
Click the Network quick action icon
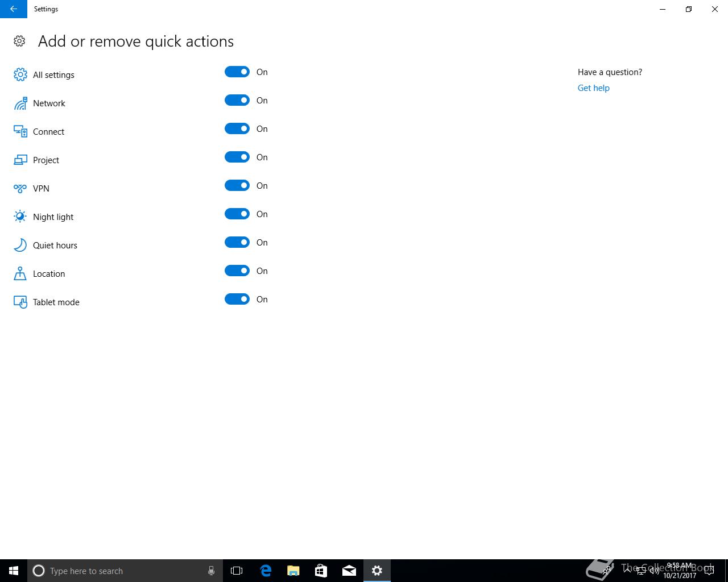pyautogui.click(x=20, y=103)
